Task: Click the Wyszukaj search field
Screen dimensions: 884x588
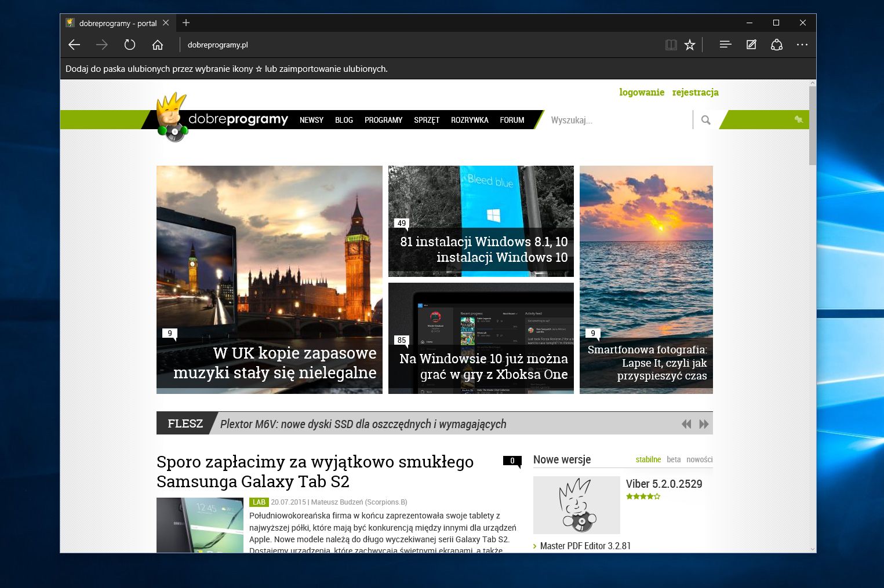Action: click(x=617, y=120)
